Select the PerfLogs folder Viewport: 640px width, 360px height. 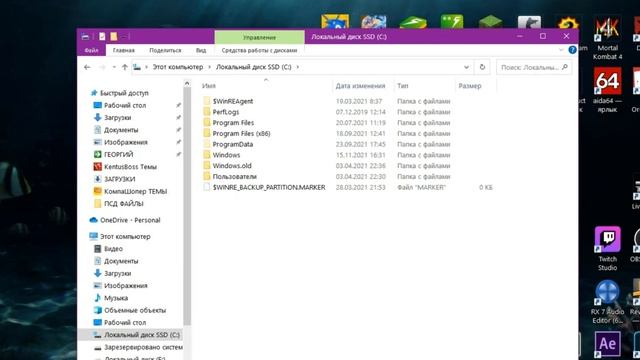221,112
